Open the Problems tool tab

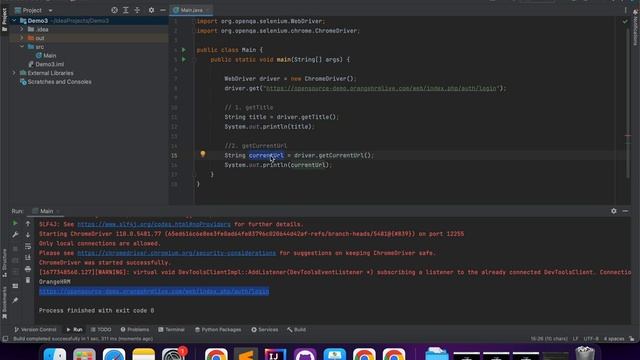[135, 329]
